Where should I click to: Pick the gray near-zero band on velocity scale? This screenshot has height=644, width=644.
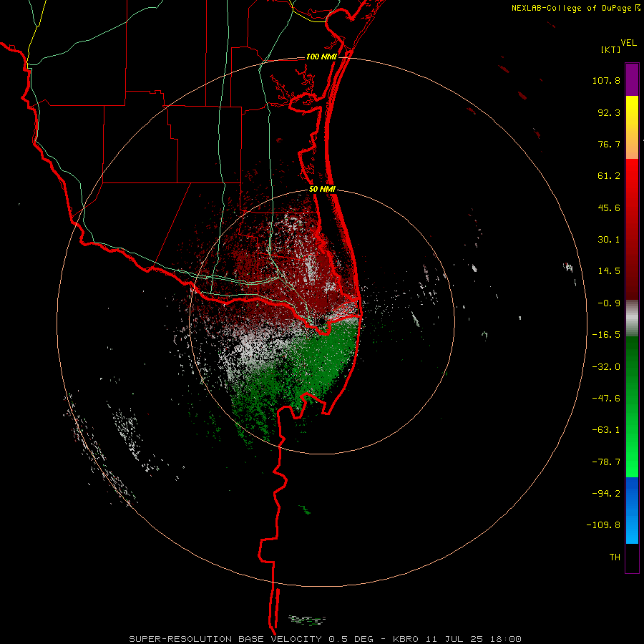tap(632, 318)
